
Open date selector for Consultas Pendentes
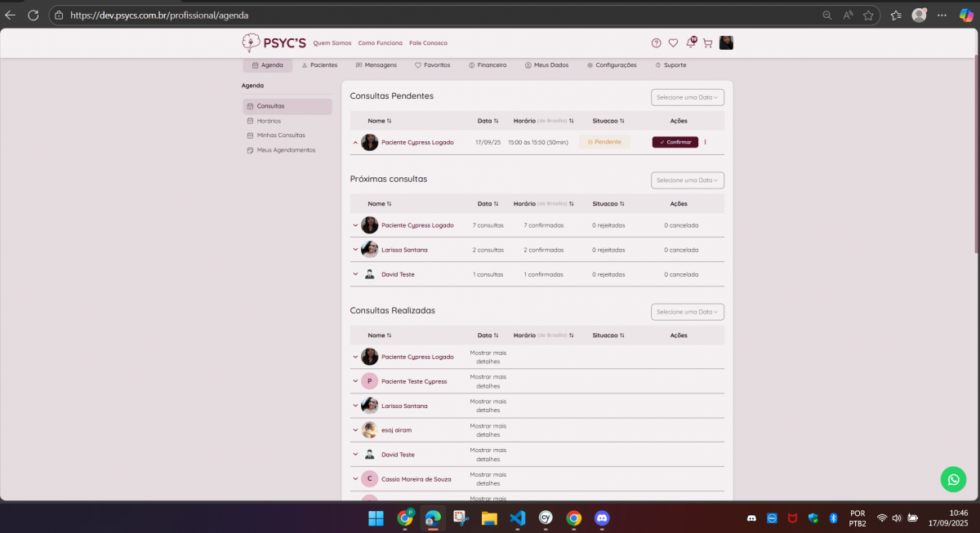point(687,98)
